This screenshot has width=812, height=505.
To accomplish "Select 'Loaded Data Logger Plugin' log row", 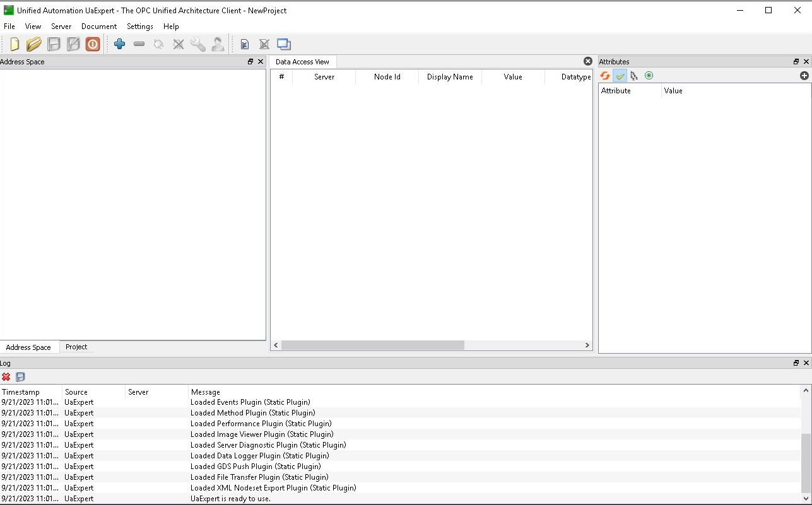I will [x=401, y=456].
